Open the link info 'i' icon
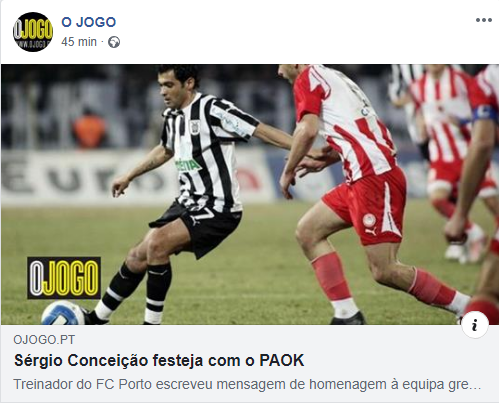Image resolution: width=499 pixels, height=403 pixels. tap(475, 324)
